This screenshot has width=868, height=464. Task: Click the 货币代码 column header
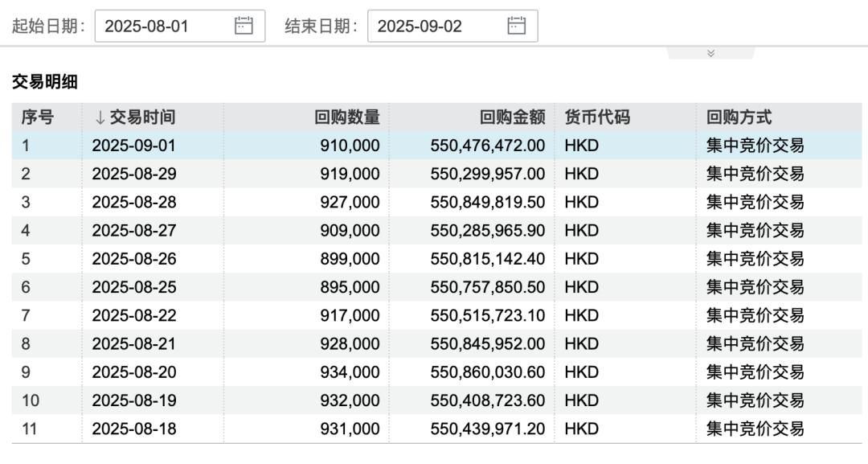click(597, 117)
